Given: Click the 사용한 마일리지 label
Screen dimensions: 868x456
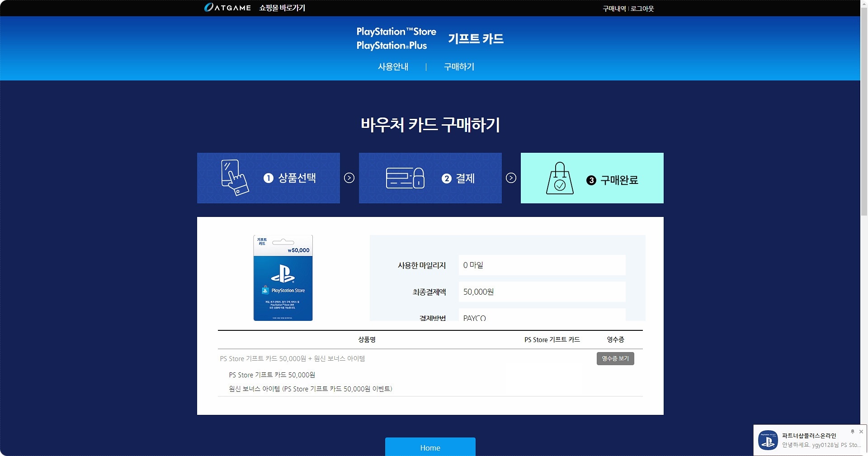Looking at the screenshot, I should pyautogui.click(x=422, y=266).
